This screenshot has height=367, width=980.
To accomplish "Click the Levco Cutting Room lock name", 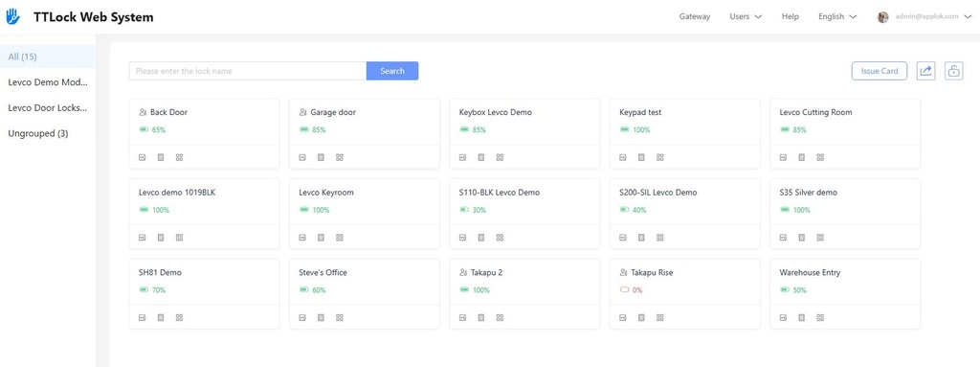I will (x=815, y=112).
